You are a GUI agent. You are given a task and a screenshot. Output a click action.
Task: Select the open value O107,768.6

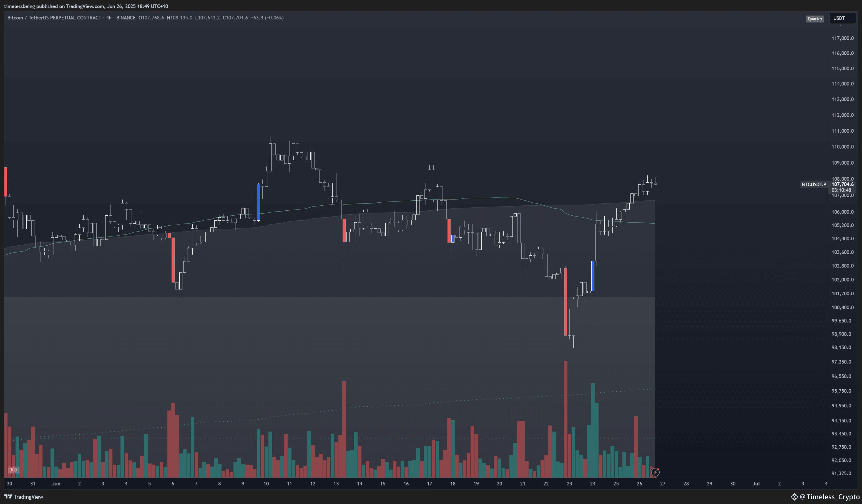[x=151, y=18]
